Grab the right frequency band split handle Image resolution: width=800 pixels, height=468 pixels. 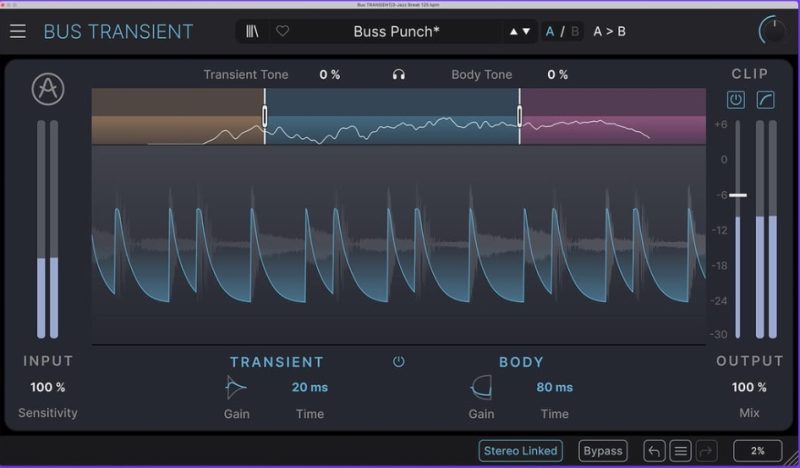click(x=519, y=116)
